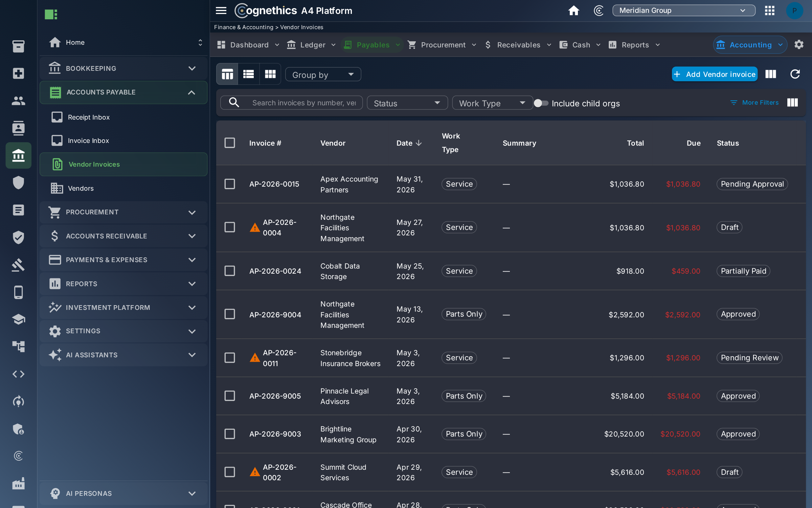Open the archive box rail icon

[19, 46]
